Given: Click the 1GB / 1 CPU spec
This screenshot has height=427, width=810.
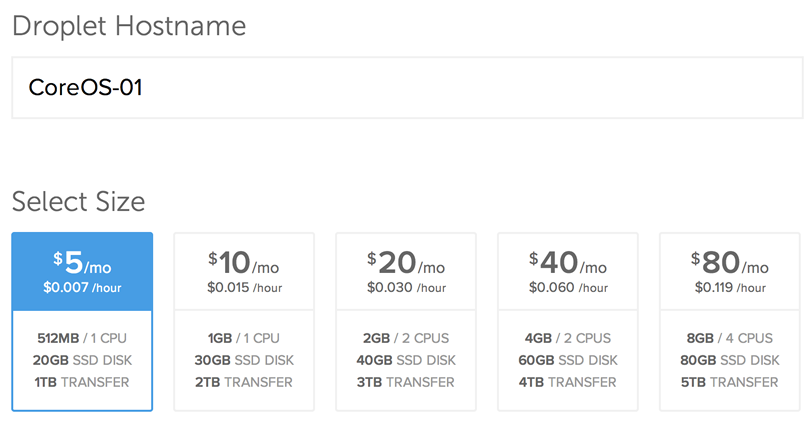Looking at the screenshot, I should (244, 338).
